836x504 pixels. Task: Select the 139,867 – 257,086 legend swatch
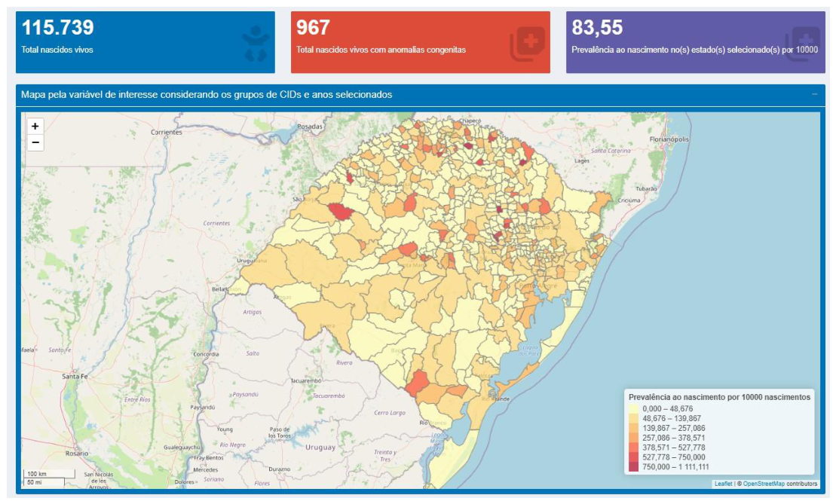pos(633,429)
